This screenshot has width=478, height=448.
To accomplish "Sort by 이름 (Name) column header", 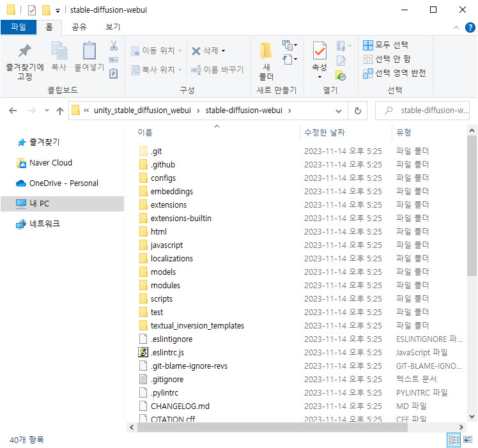I will 145,132.
